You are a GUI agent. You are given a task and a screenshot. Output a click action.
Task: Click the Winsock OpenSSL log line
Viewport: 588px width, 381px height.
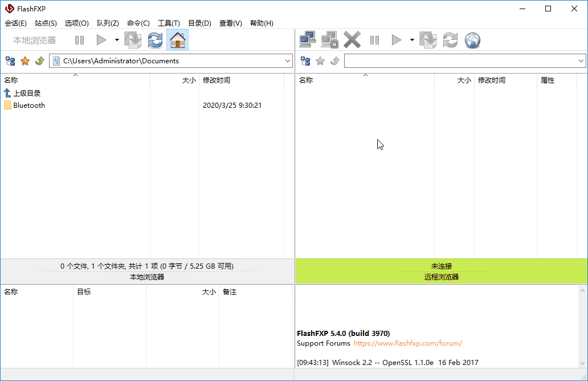[x=387, y=363]
